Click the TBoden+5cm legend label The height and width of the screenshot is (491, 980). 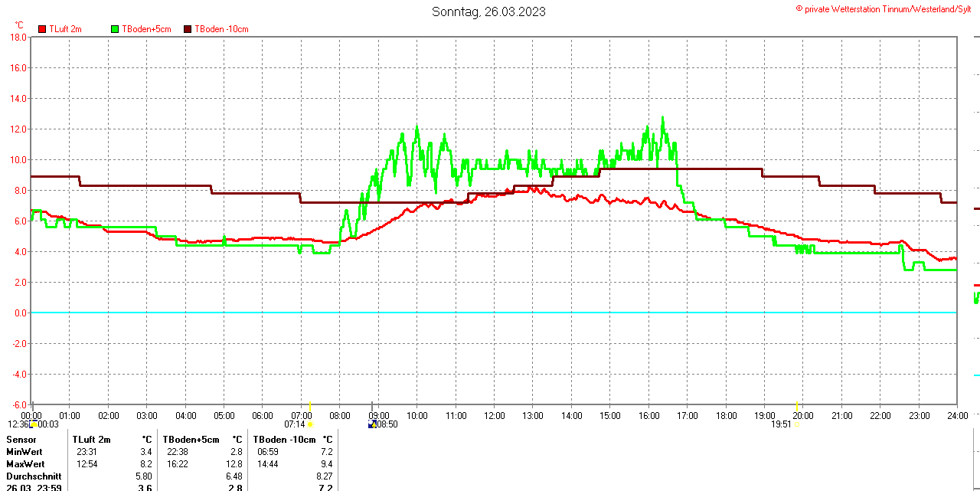147,29
